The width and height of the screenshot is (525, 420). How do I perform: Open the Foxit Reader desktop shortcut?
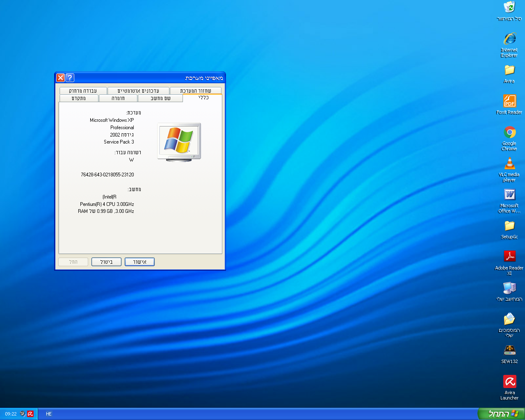(509, 104)
